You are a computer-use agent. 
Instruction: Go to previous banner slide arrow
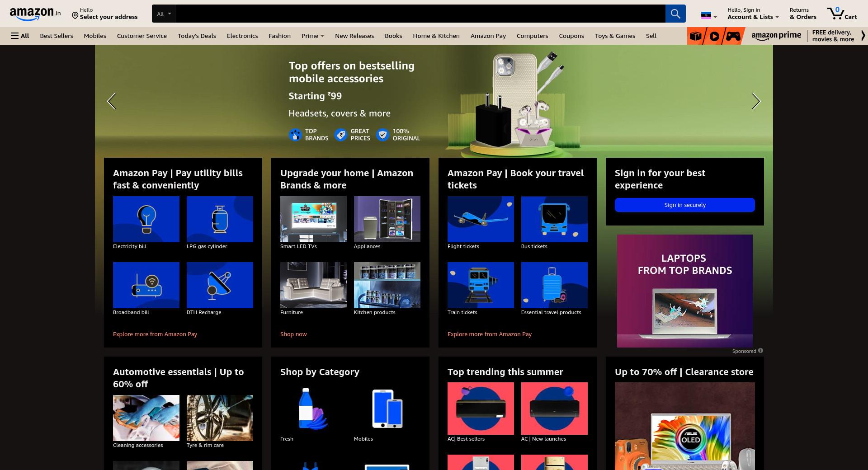(111, 101)
